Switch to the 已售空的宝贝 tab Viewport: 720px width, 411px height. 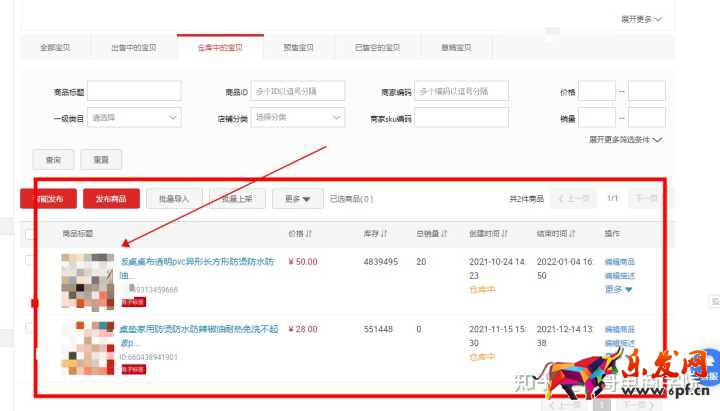click(x=377, y=47)
